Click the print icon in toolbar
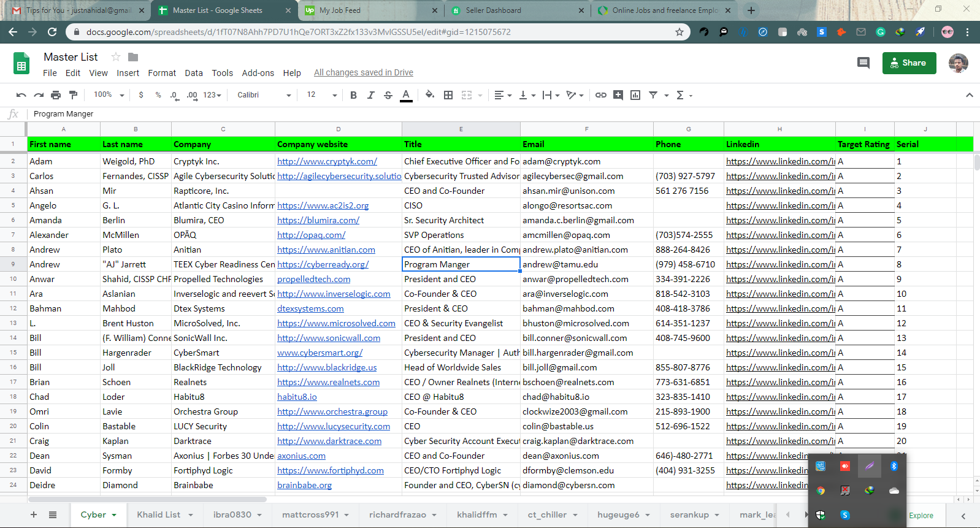The height and width of the screenshot is (528, 980). coord(56,95)
